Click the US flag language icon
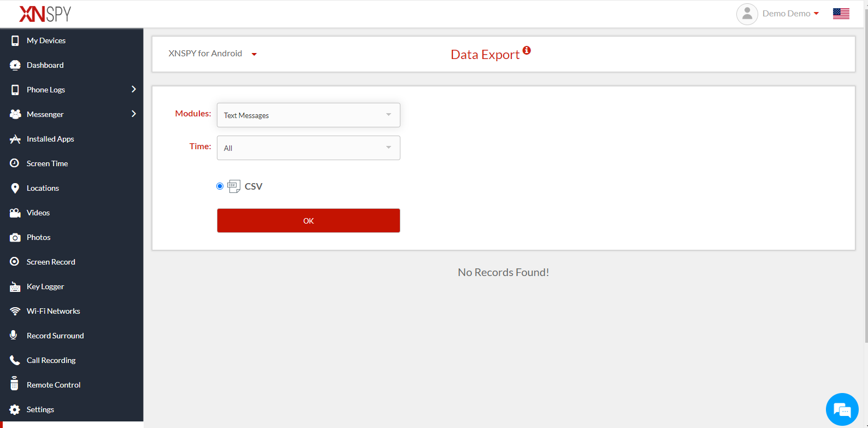The height and width of the screenshot is (428, 868). (841, 14)
